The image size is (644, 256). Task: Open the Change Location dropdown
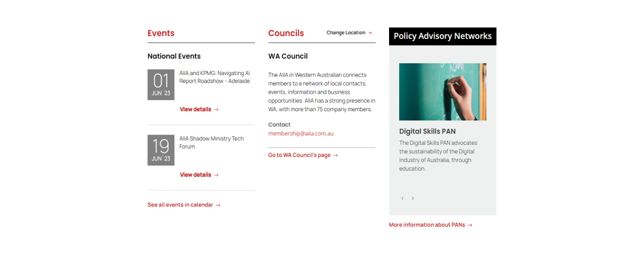tap(346, 33)
